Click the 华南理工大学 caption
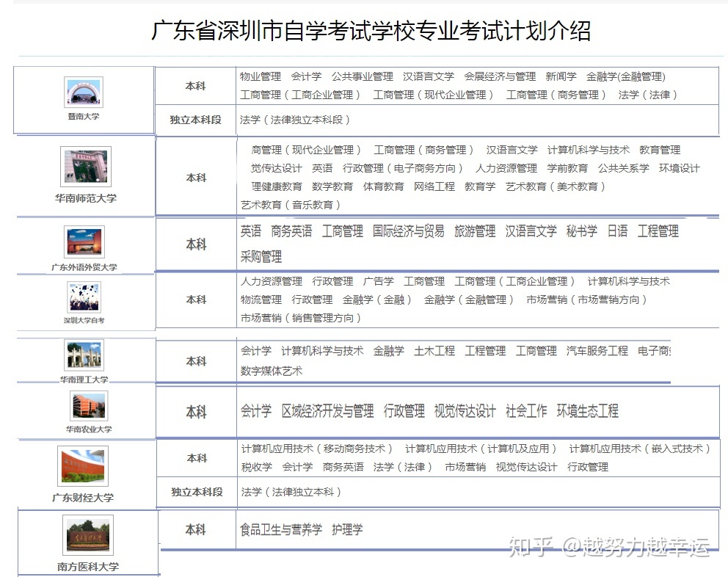 84,379
